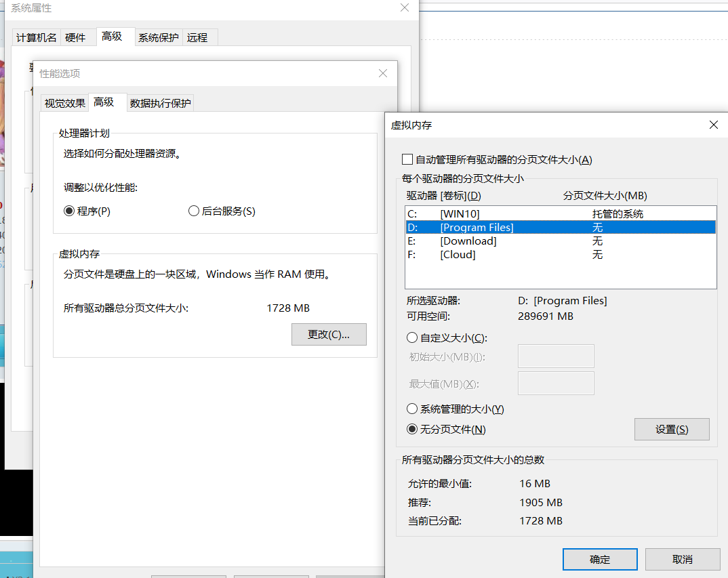Click the recommended 1905 MB value

[541, 502]
